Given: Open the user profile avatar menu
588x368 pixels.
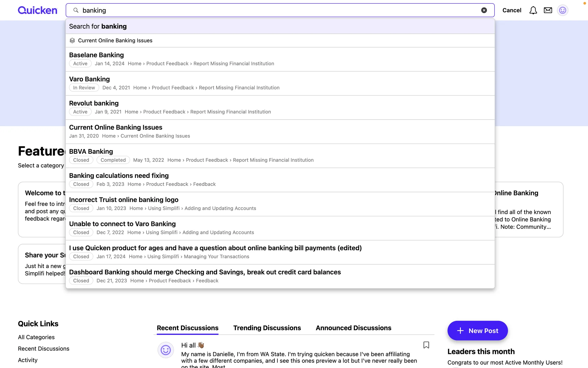Looking at the screenshot, I should pos(563,10).
